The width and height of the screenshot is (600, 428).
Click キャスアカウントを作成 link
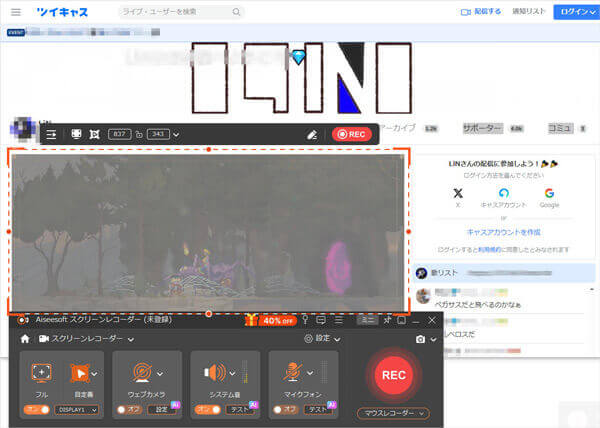click(x=504, y=232)
